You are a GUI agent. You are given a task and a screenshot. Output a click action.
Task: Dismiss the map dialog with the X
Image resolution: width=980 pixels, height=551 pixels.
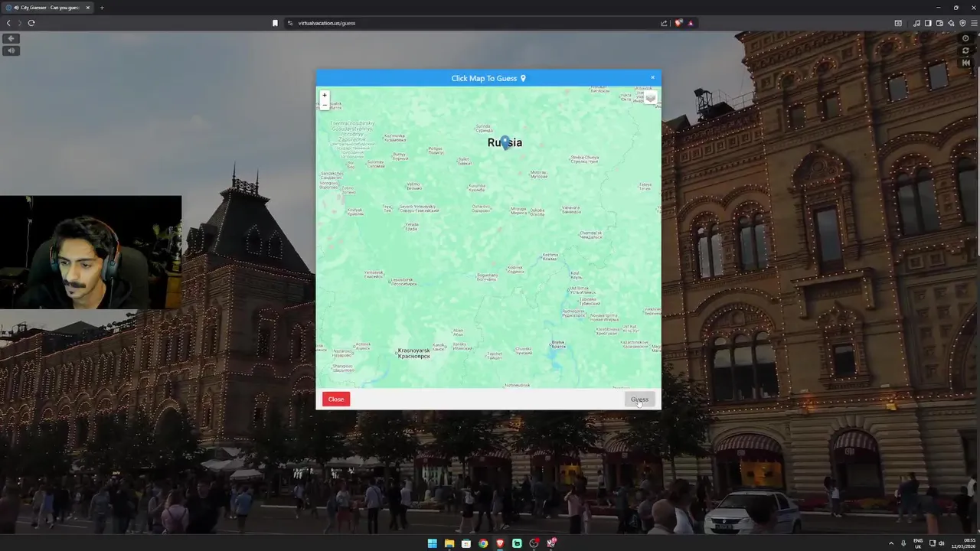coord(652,77)
